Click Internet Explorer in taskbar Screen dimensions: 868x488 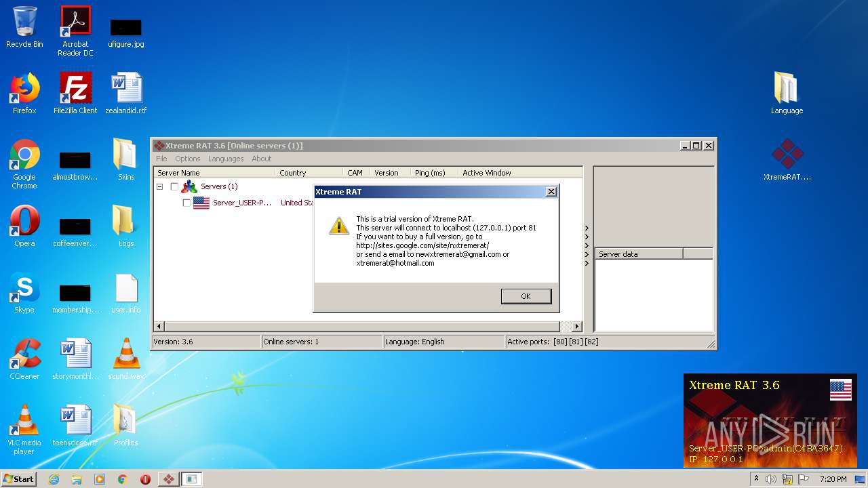(54, 479)
